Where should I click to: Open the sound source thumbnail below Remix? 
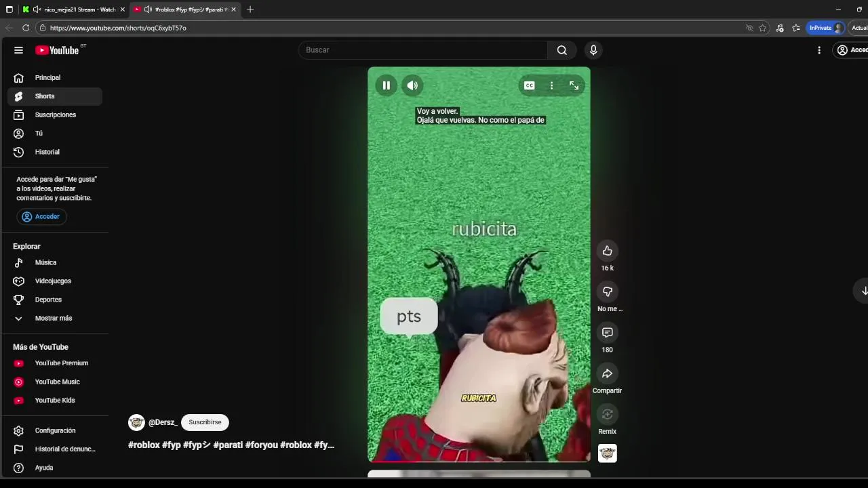tap(607, 453)
